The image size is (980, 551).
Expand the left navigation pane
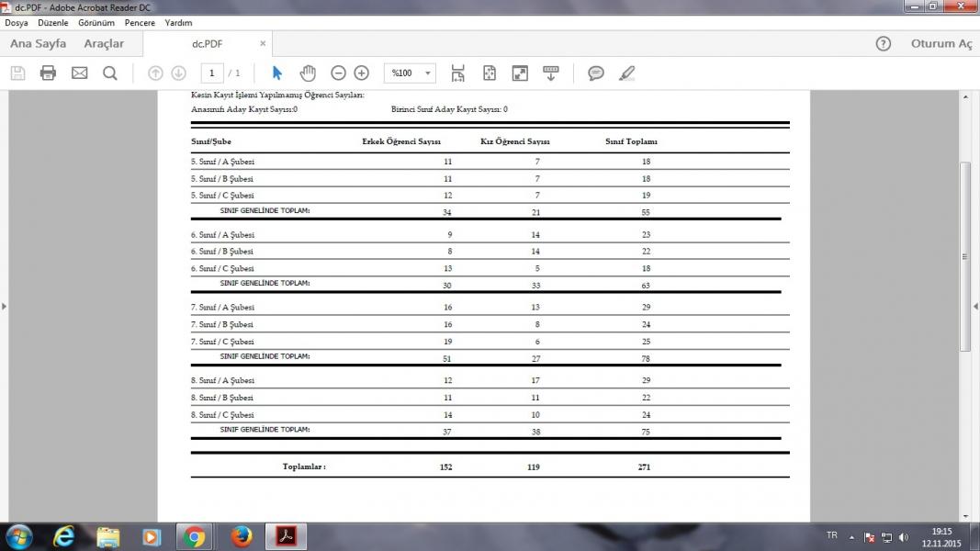tap(5, 306)
